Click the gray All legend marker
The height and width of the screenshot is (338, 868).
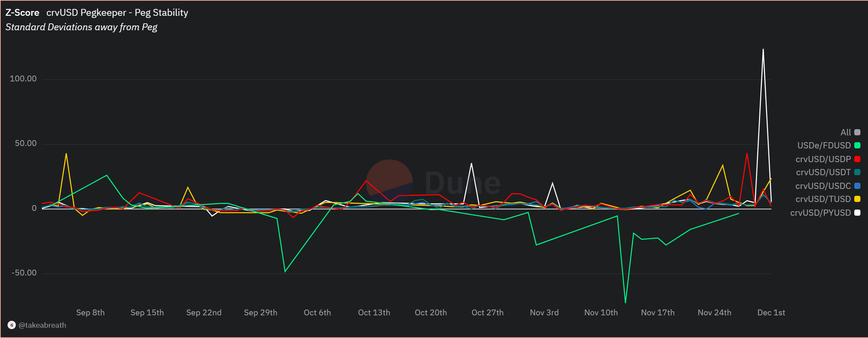point(857,132)
